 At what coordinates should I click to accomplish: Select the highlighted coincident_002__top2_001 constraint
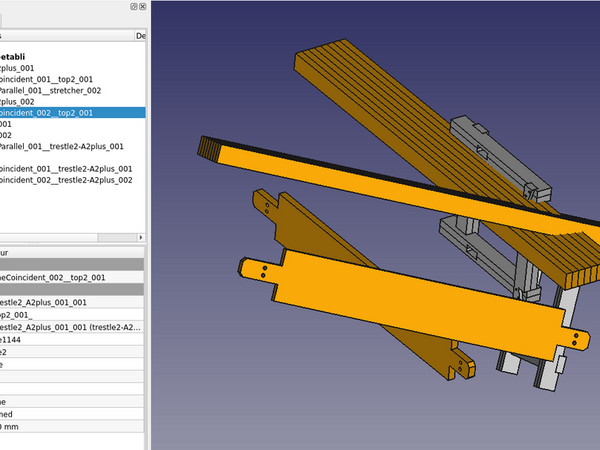tap(50, 113)
